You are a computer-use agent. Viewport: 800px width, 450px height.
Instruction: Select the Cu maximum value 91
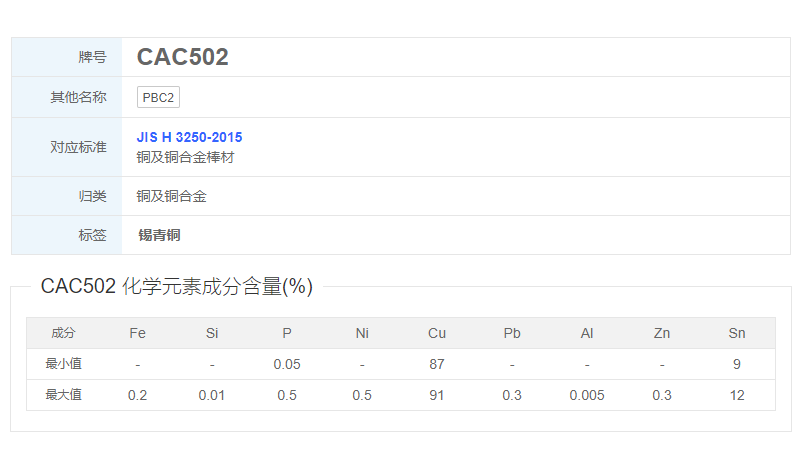[x=437, y=395]
